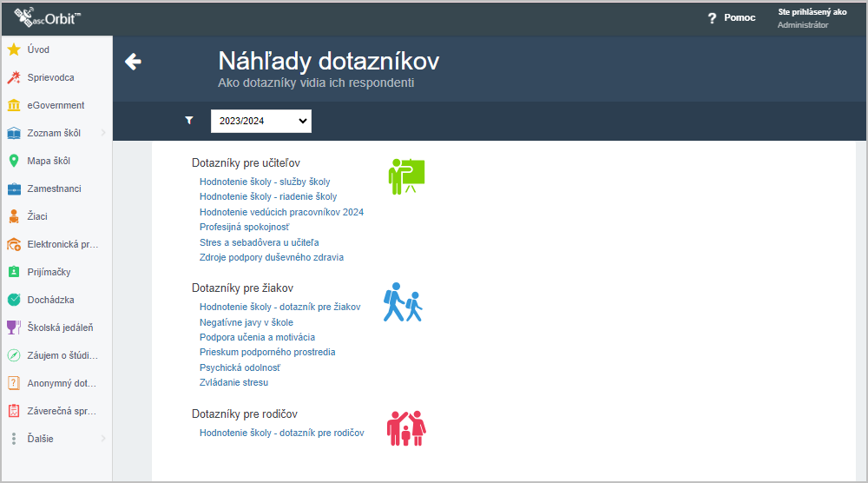Screen dimensions: 868x483
Task: Click the purple Školská jedáleň icon
Action: (x=14, y=328)
